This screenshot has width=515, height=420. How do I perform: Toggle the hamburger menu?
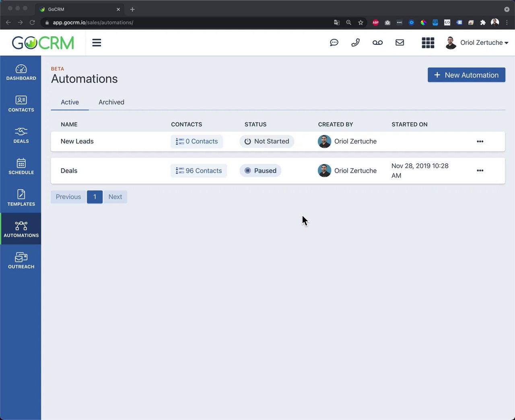pos(97,43)
